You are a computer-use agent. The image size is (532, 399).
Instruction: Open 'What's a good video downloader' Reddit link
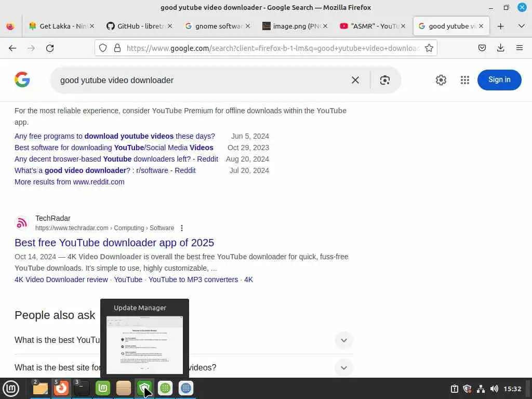(105, 170)
